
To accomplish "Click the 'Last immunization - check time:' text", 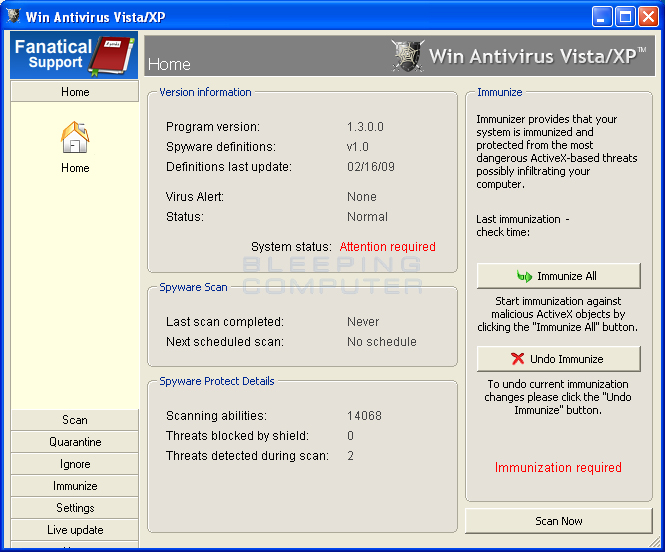I will [522, 226].
